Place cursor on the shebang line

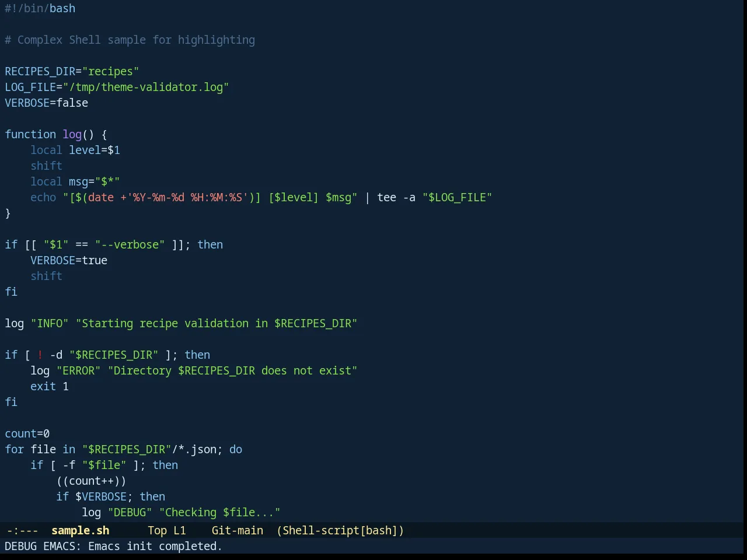point(40,8)
